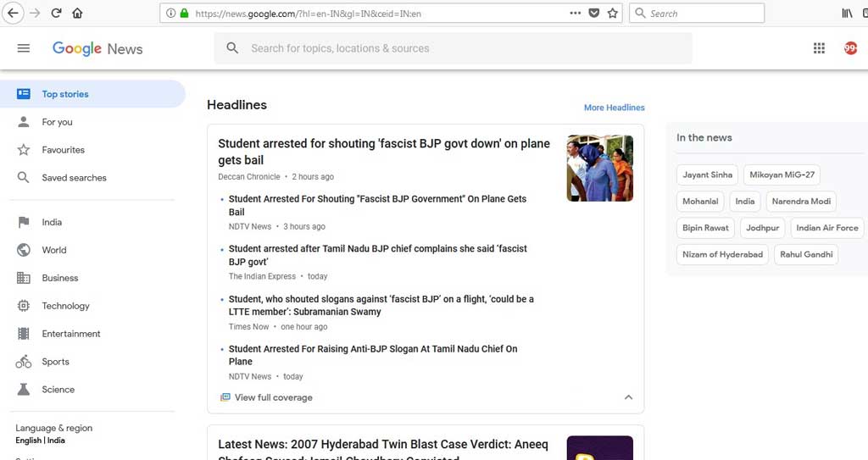Select the Mohanlal topic chip

tap(699, 202)
